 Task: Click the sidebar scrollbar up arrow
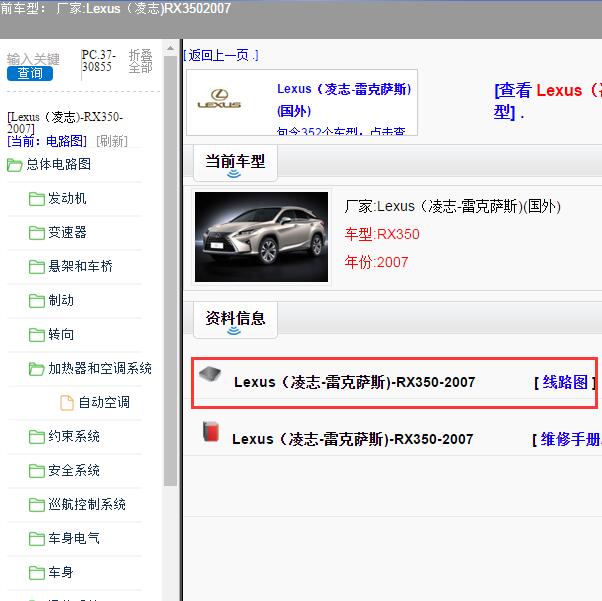(170, 48)
